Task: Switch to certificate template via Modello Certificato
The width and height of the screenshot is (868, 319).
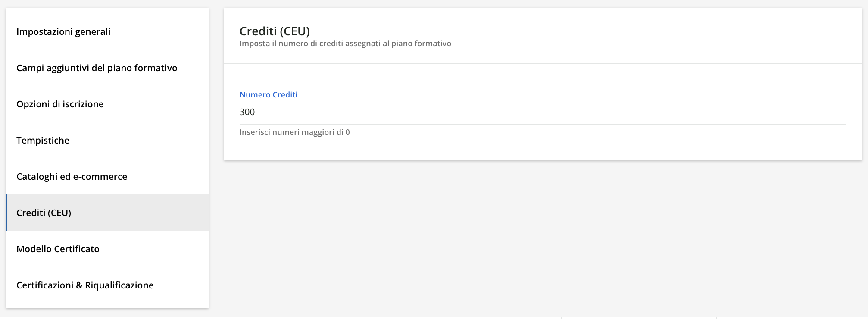Action: coord(58,249)
